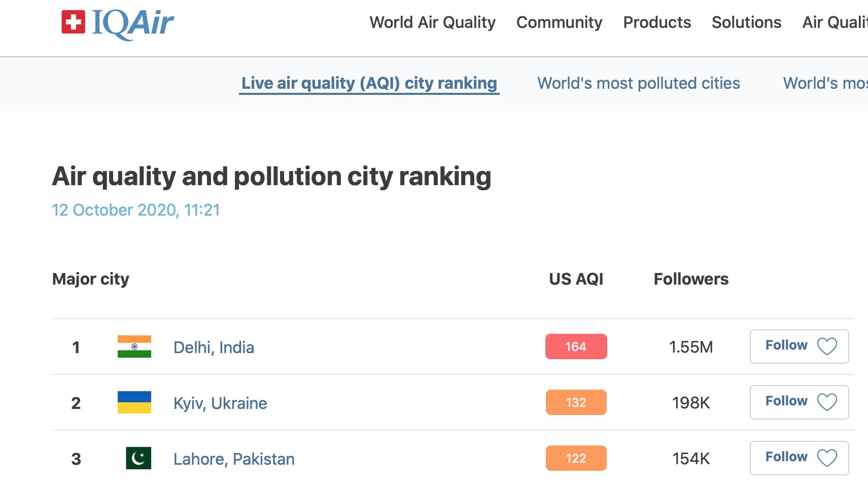Click the heart icon in Lahore's row
Image resolution: width=868 pixels, height=484 pixels.
click(x=826, y=458)
